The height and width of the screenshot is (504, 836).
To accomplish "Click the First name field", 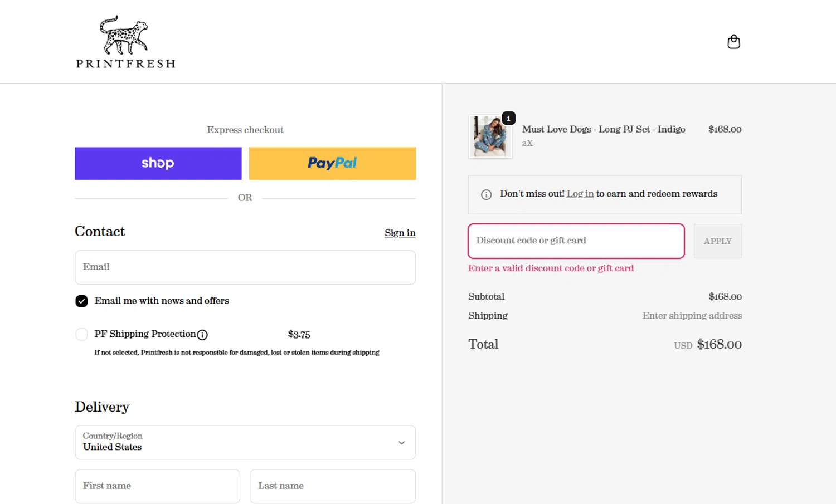I will point(158,486).
